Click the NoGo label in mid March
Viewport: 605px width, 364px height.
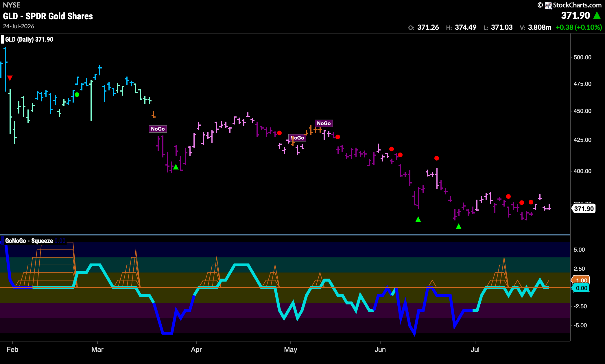158,129
